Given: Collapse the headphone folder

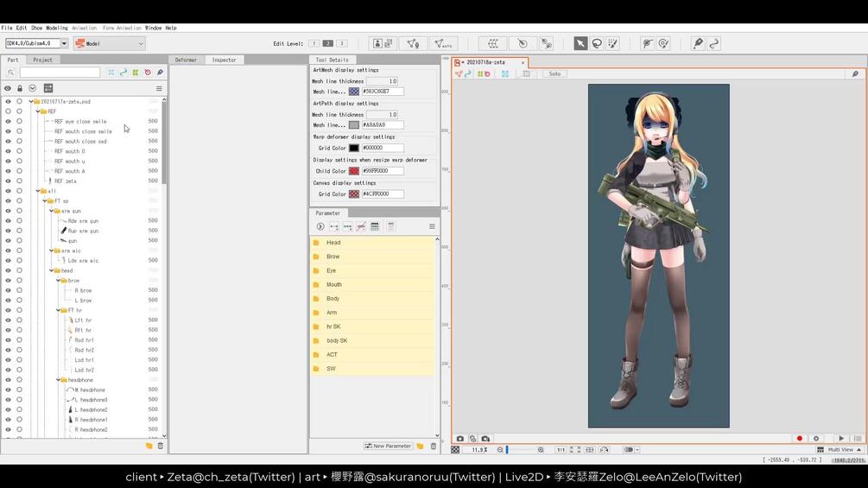Looking at the screenshot, I should [x=58, y=380].
